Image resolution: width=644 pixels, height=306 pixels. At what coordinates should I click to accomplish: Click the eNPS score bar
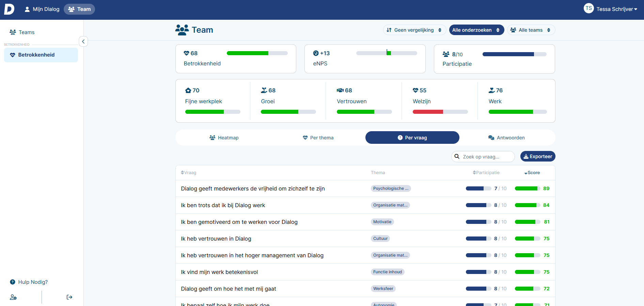tap(387, 53)
